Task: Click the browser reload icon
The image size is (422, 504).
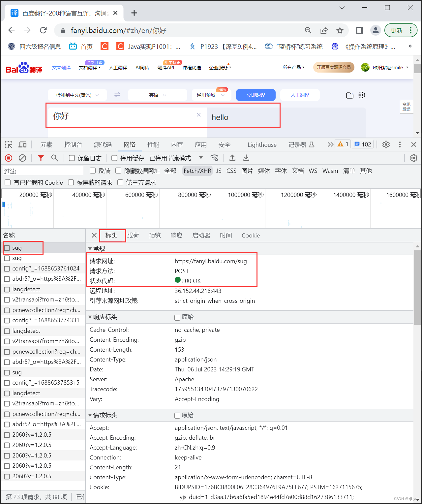Action: tap(43, 30)
